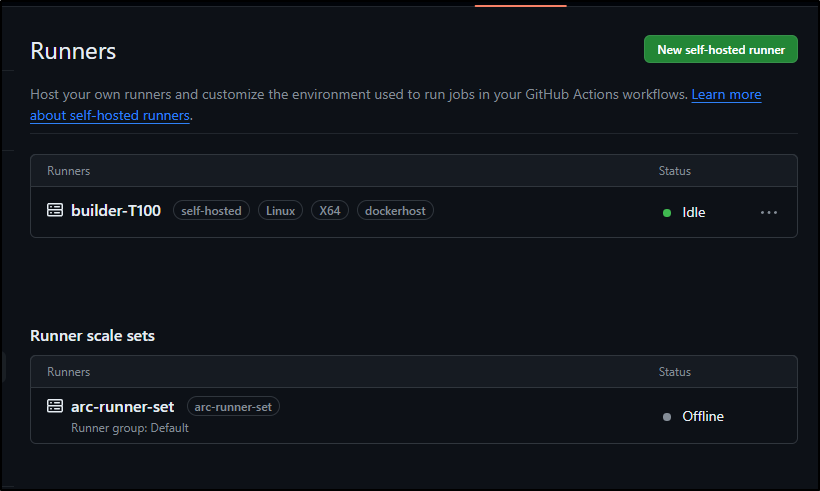Select the arc-runner-set label tag

pyautogui.click(x=233, y=407)
